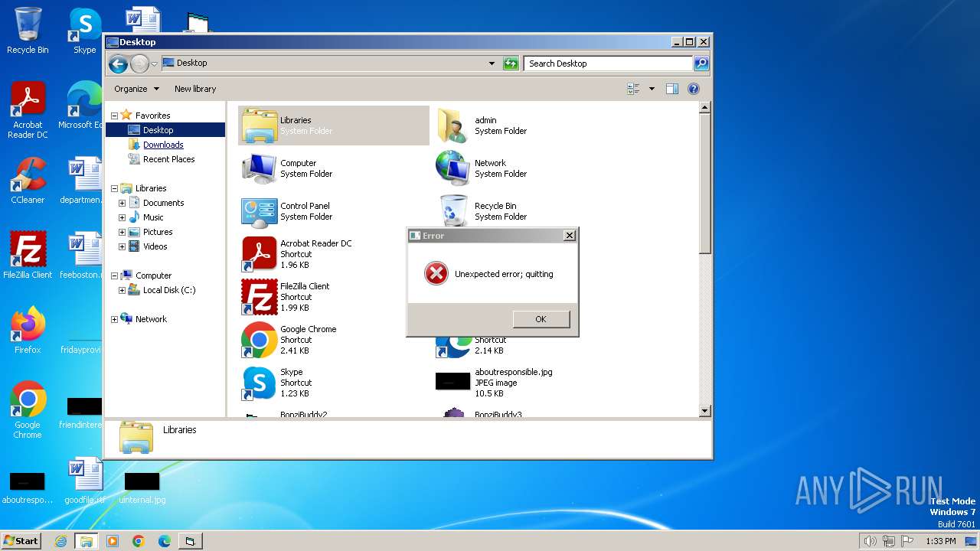Close the Error dialog with X
The height and width of the screenshot is (551, 980).
[x=569, y=236]
